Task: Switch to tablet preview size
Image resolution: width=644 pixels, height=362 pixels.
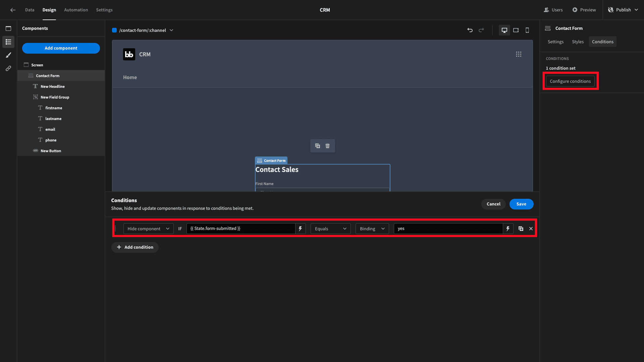Action: pyautogui.click(x=516, y=30)
